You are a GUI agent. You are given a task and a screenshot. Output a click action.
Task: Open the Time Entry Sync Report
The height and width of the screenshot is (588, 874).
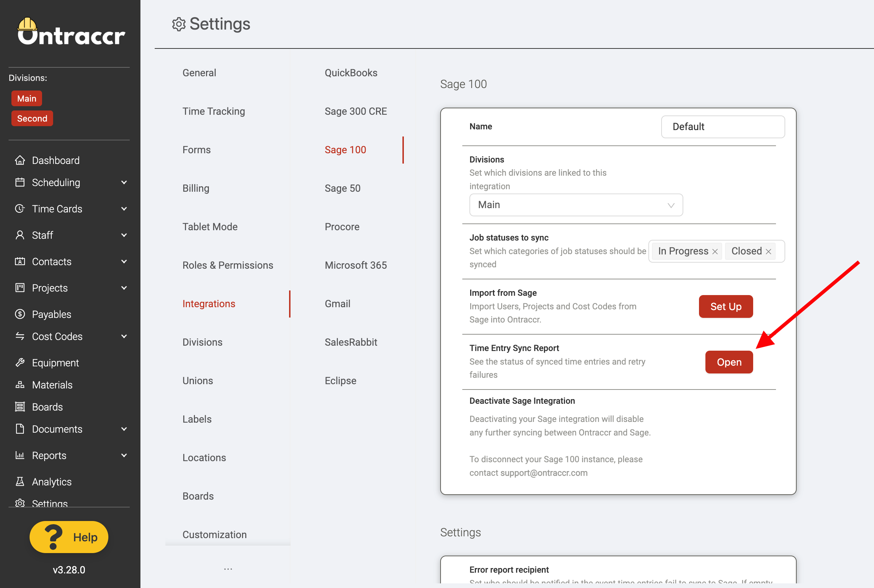coord(729,362)
